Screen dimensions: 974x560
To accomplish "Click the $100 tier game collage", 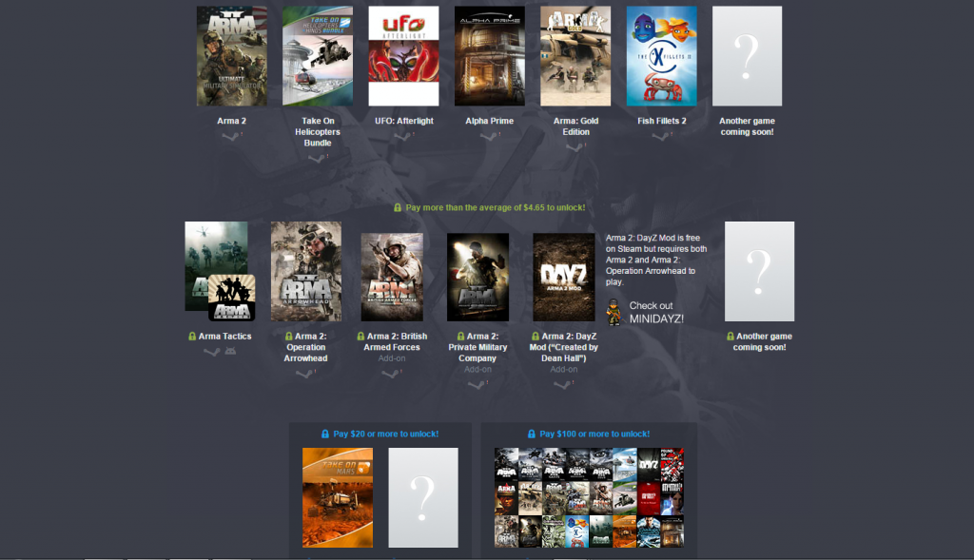I will (x=589, y=497).
